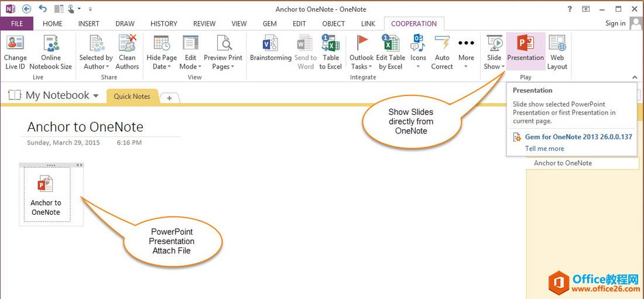Select the Quick Notes section tab

[x=132, y=97]
